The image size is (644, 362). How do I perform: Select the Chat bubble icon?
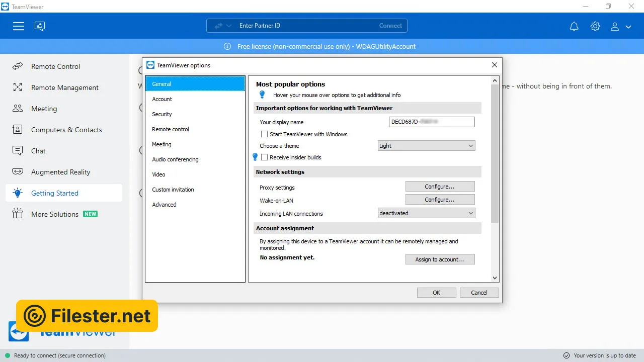18,151
